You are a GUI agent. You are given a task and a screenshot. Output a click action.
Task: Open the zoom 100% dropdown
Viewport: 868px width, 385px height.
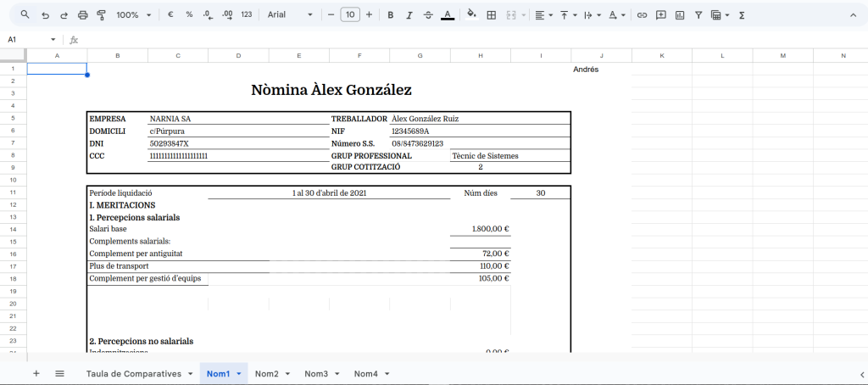click(x=133, y=15)
